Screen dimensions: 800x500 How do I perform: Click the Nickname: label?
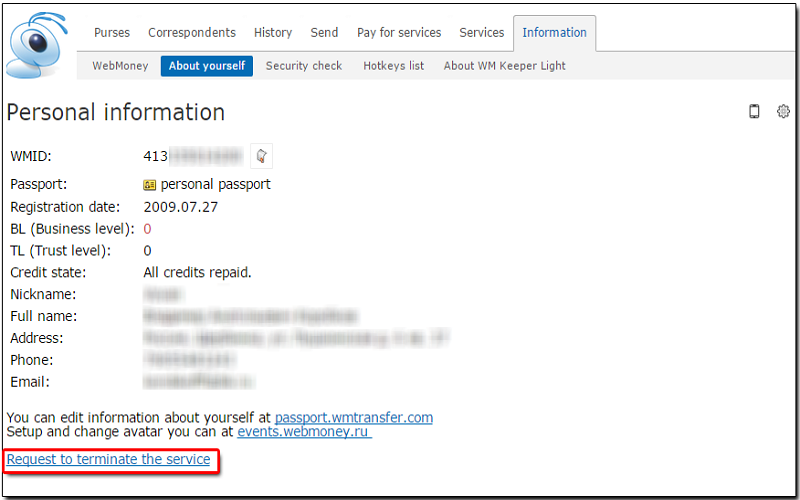click(x=43, y=294)
